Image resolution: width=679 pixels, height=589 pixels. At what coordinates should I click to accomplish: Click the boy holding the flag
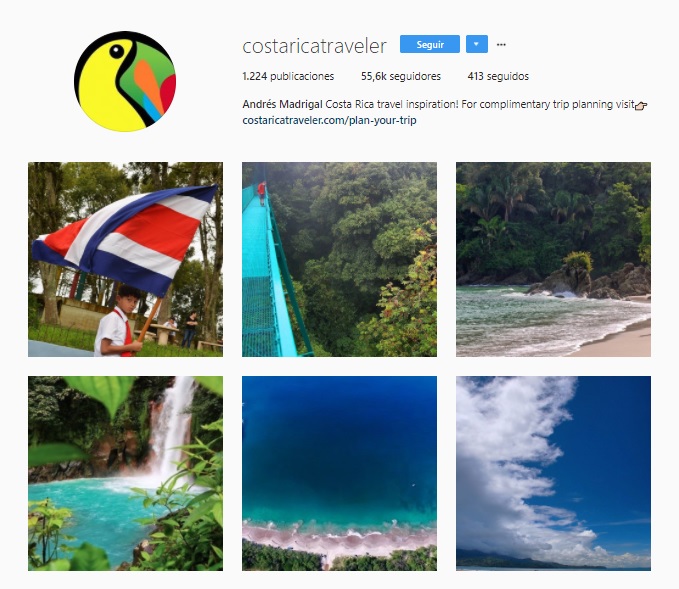(118, 321)
